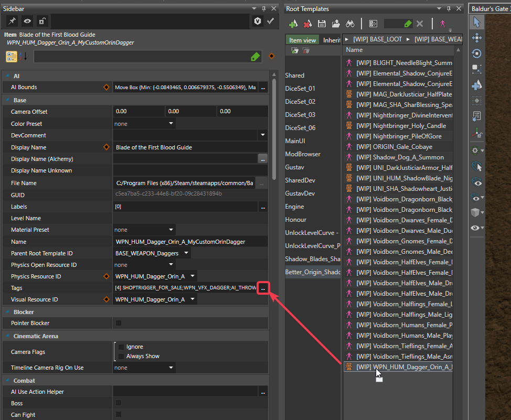Tick the Boss checkbox under Combat
Viewport: 511px width, 420px height.
[118, 403]
